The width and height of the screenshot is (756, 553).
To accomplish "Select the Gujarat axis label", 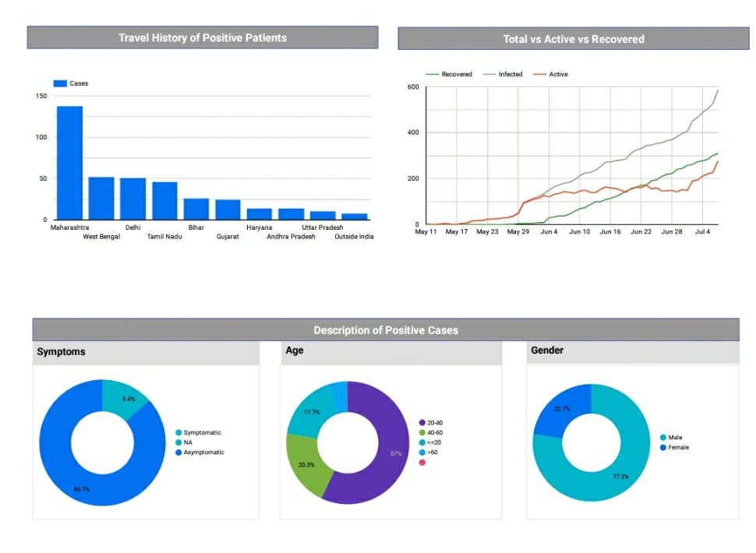I will tap(228, 237).
